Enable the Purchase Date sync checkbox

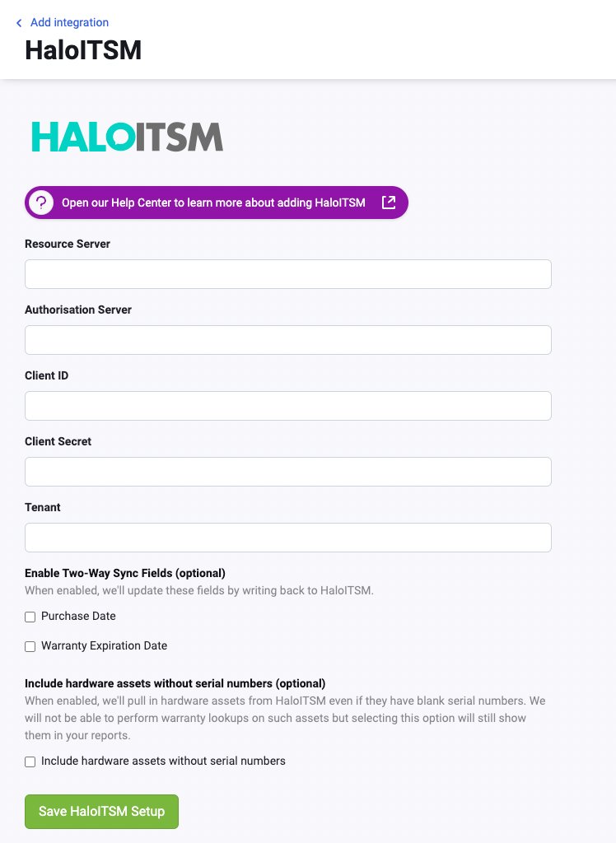(30, 617)
